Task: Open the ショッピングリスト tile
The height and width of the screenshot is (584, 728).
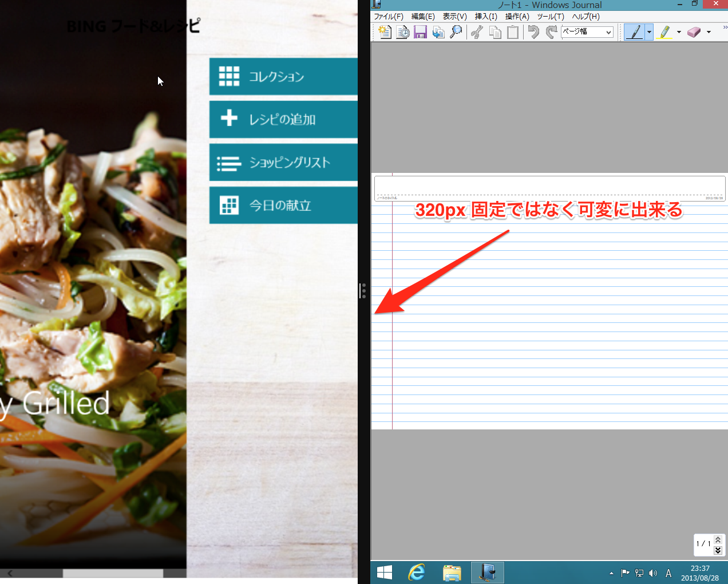Action: [283, 163]
